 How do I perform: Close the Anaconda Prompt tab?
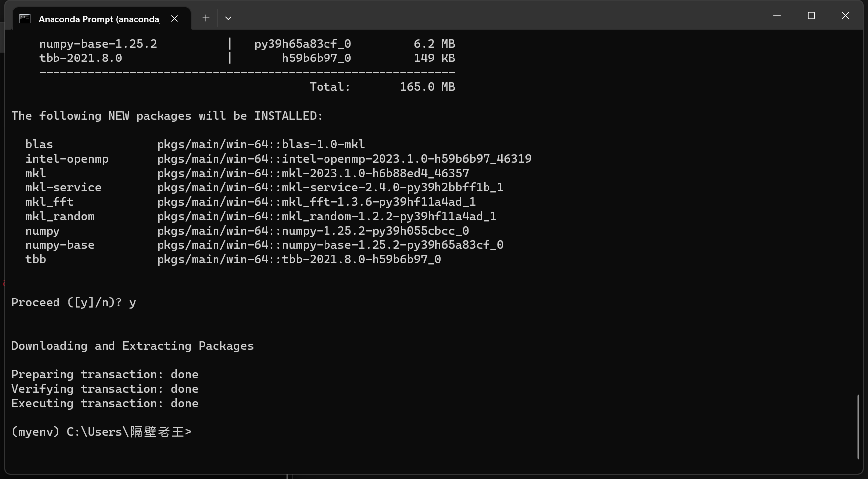click(x=174, y=19)
